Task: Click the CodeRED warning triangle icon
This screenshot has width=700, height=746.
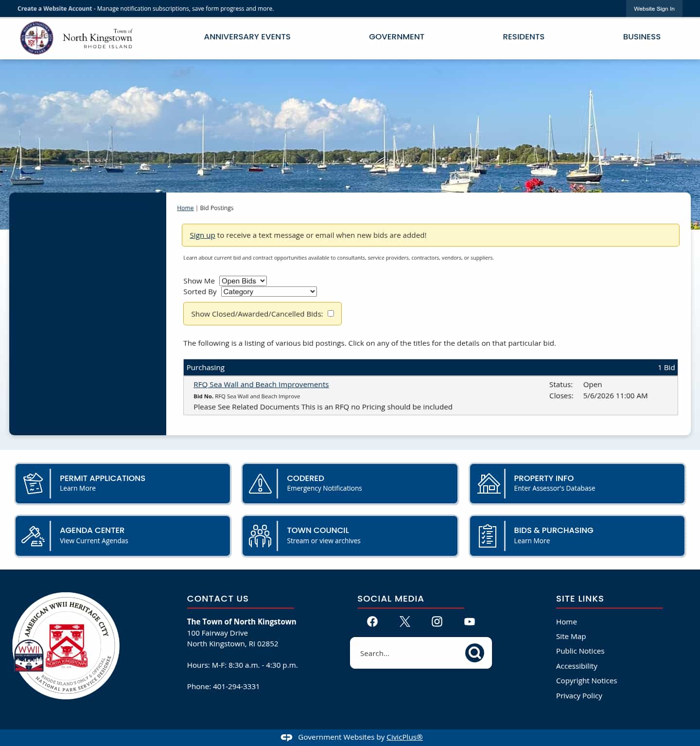Action: pos(261,483)
